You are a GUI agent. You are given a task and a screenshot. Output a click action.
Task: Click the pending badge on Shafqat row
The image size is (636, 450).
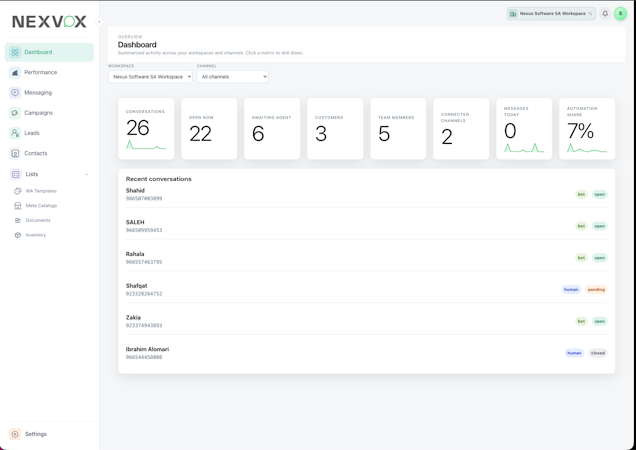pyautogui.click(x=596, y=289)
